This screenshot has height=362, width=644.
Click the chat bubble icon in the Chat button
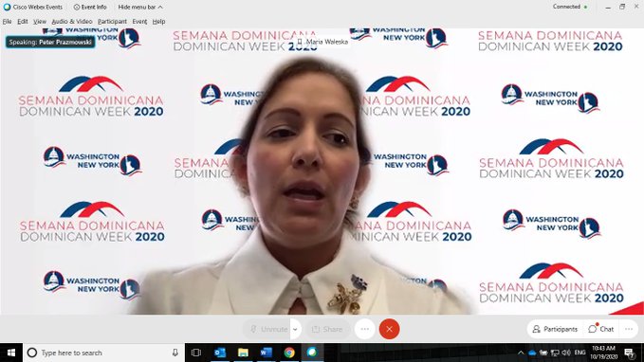[x=592, y=329]
